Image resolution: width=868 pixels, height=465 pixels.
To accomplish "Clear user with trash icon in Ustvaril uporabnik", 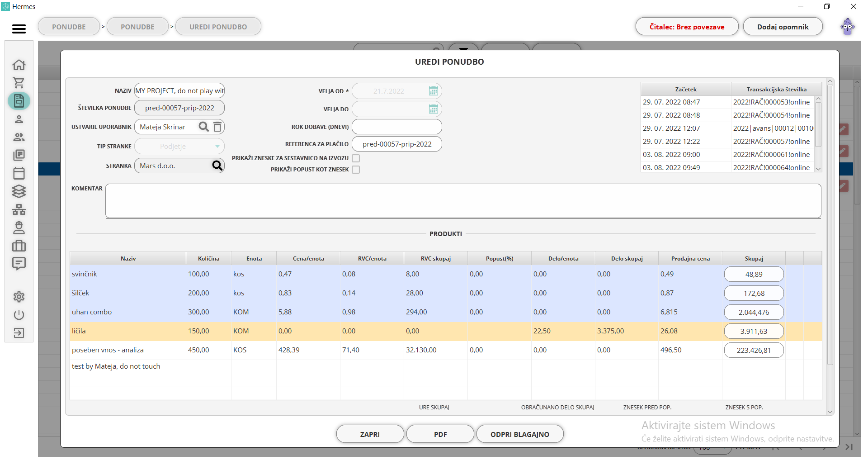I will 217,127.
